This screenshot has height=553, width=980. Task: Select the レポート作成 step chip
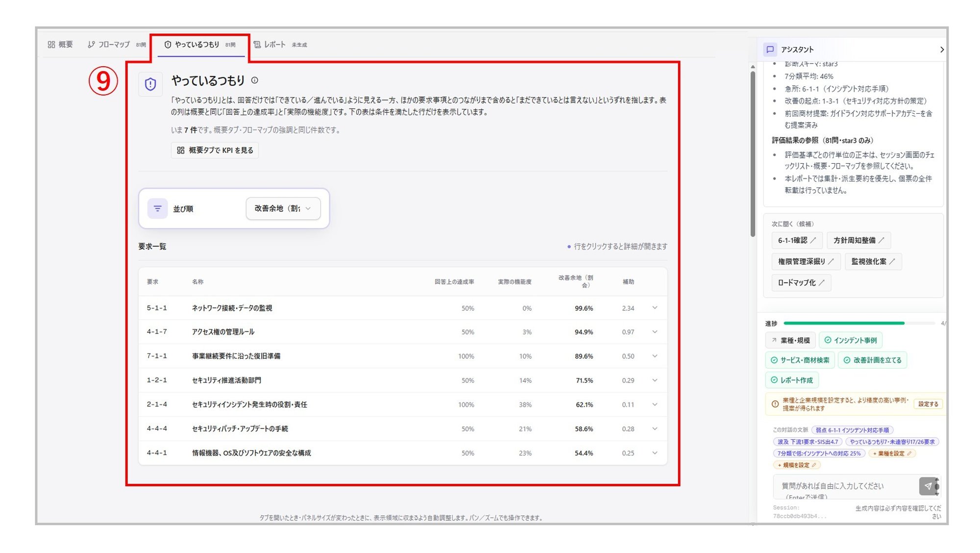[x=792, y=380]
